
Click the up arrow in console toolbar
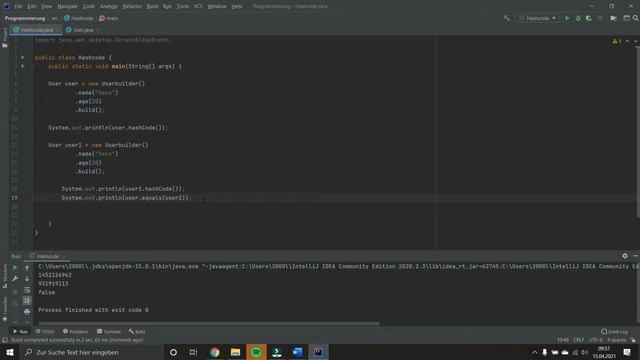click(x=27, y=268)
